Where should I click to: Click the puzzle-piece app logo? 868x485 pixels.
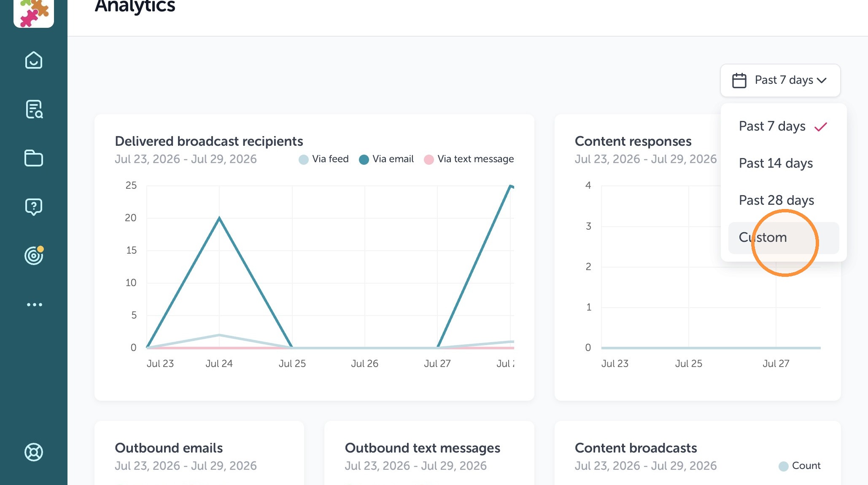pyautogui.click(x=34, y=12)
